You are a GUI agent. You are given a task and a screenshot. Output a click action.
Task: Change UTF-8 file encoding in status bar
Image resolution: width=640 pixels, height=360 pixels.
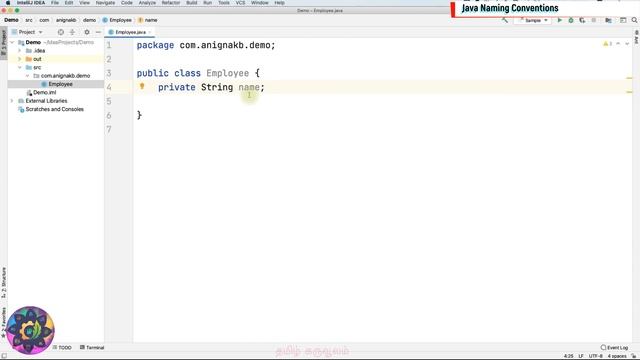click(596, 356)
